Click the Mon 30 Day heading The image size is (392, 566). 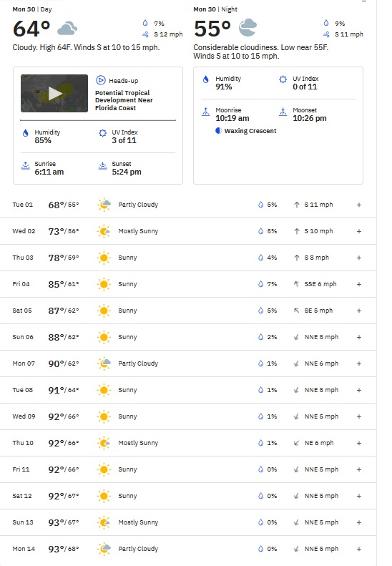(x=32, y=9)
